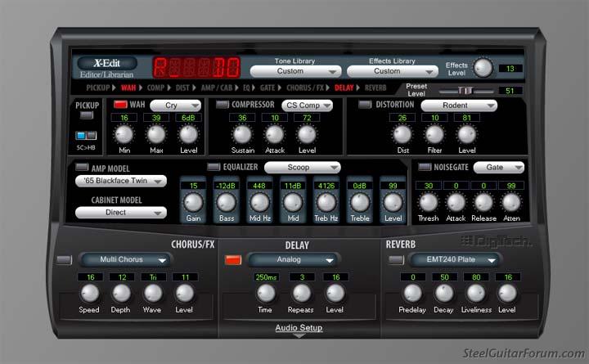589x364 pixels.
Task: Click the Compressor Level knob
Action: pyautogui.click(x=307, y=134)
